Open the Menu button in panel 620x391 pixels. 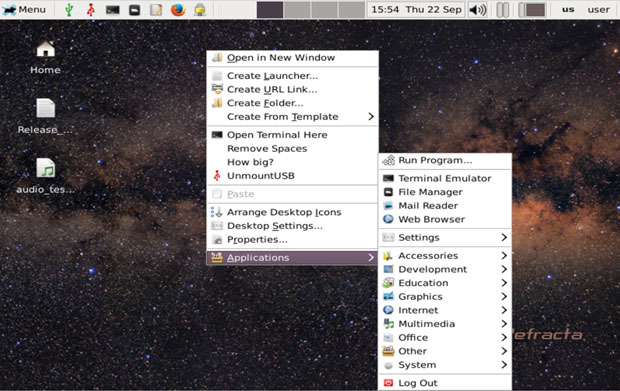pos(25,9)
